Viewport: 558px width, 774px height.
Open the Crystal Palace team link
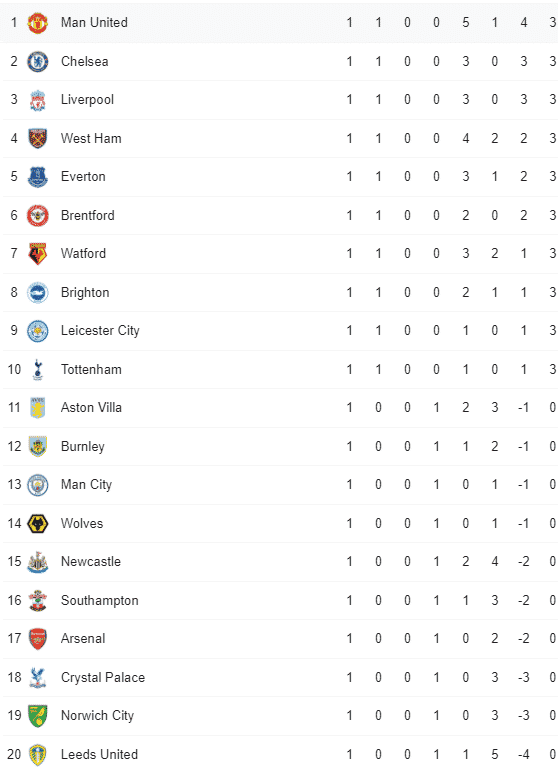pyautogui.click(x=103, y=678)
